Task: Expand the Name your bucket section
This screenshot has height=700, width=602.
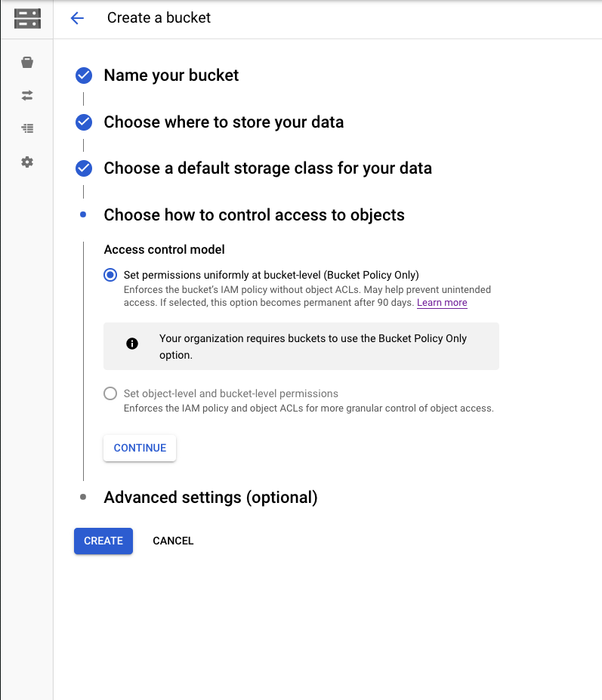Action: click(170, 76)
